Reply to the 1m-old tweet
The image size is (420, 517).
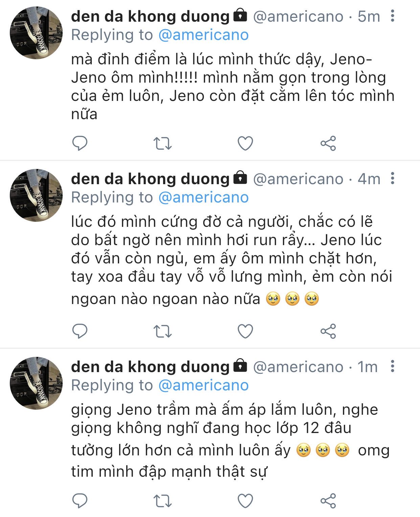click(80, 501)
